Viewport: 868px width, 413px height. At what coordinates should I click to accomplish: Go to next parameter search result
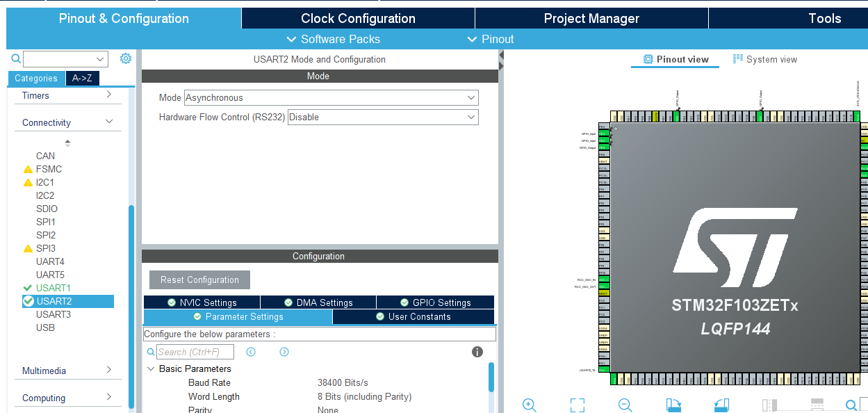click(284, 352)
